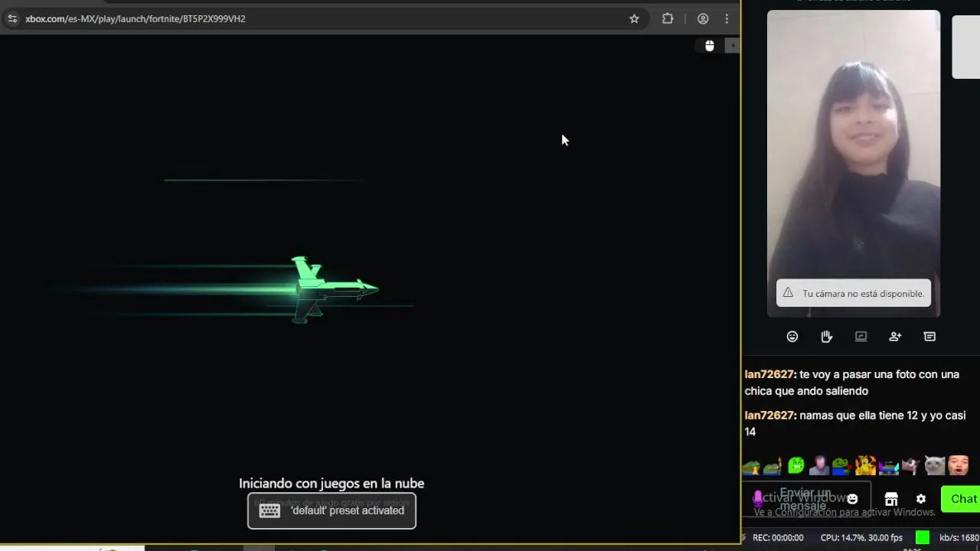
Task: Select the participant video thumbnail
Action: [854, 163]
